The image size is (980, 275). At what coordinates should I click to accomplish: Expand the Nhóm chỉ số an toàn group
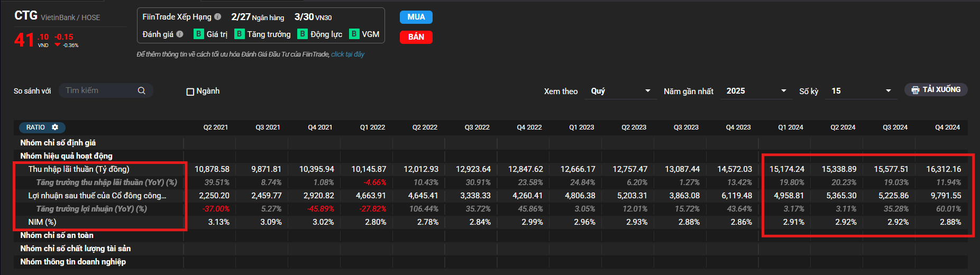[57, 235]
